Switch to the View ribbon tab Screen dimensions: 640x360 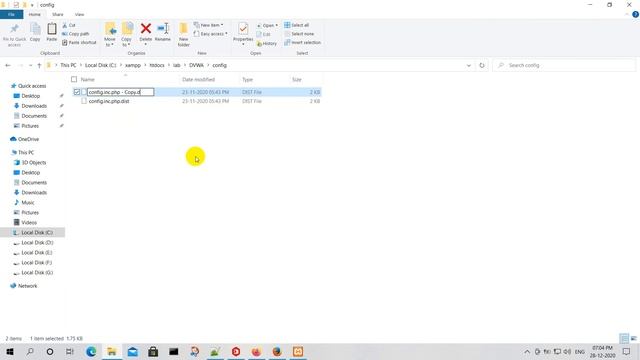click(80, 15)
